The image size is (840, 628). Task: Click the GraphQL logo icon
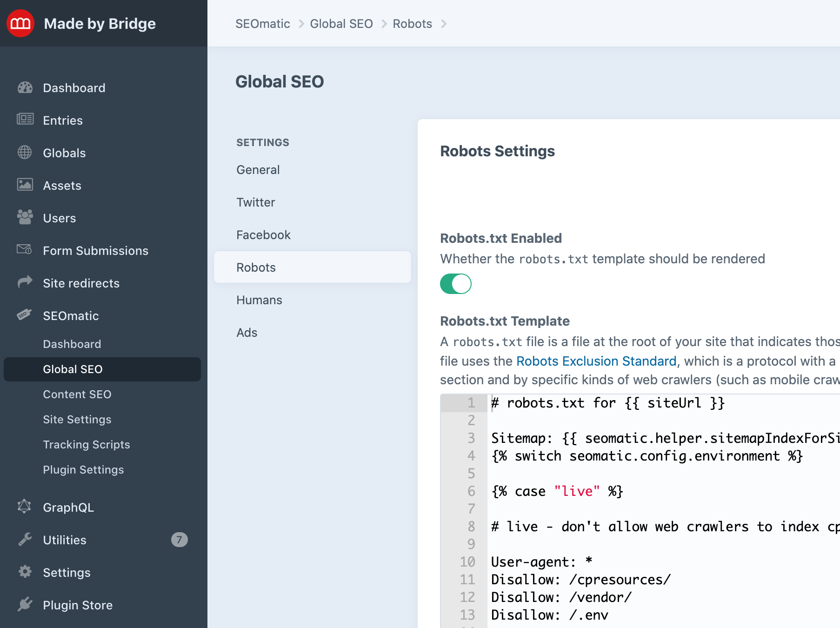pos(25,507)
